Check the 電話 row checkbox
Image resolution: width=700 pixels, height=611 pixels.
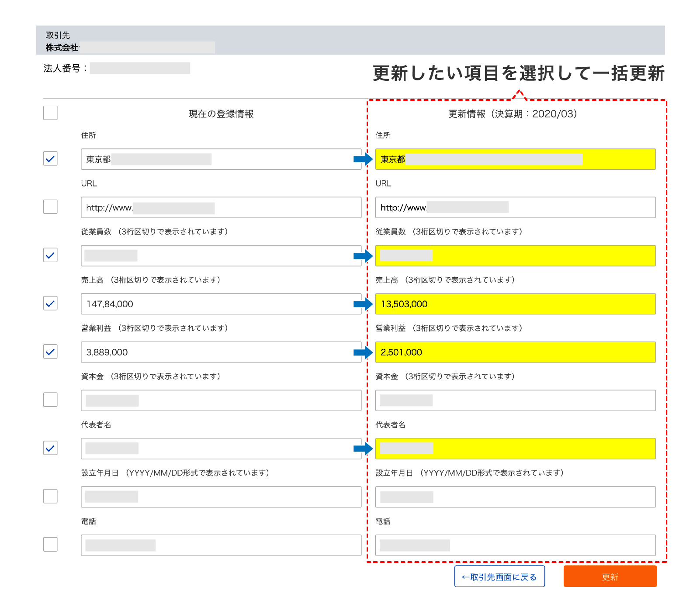tap(50, 545)
